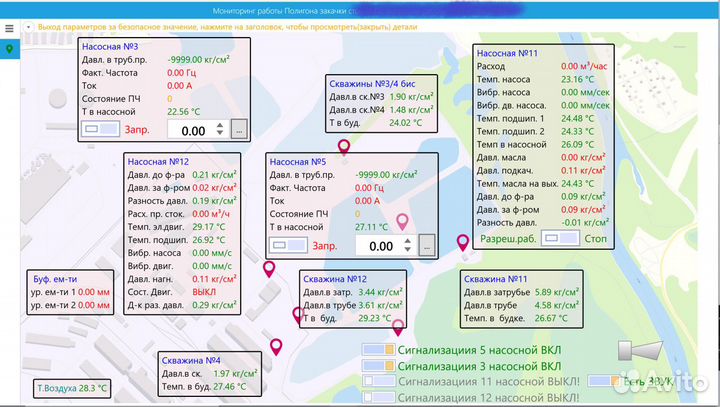Toggle the Есть ЗВУК sound switch

(604, 381)
